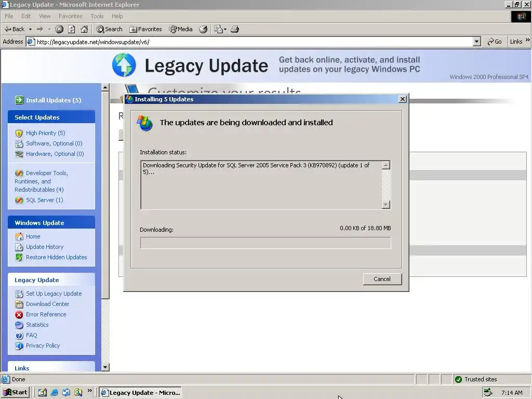532x399 pixels.
Task: Click the High Priority shield icon
Action: click(x=19, y=134)
